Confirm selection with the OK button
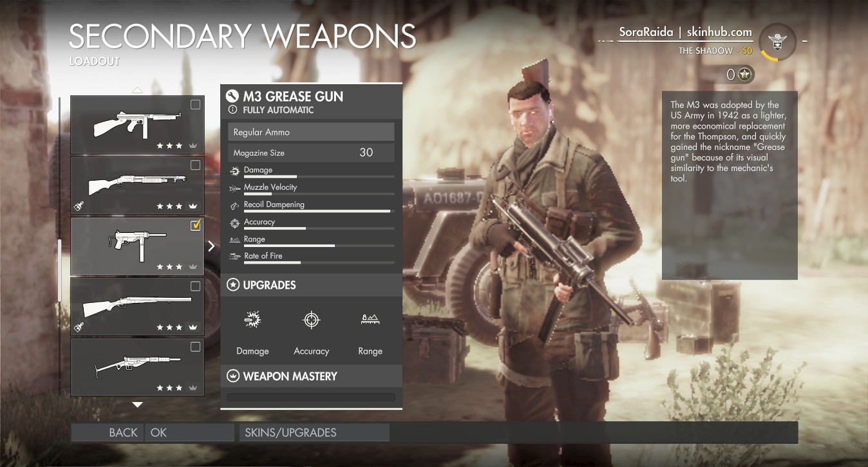This screenshot has width=868, height=467. click(x=189, y=433)
